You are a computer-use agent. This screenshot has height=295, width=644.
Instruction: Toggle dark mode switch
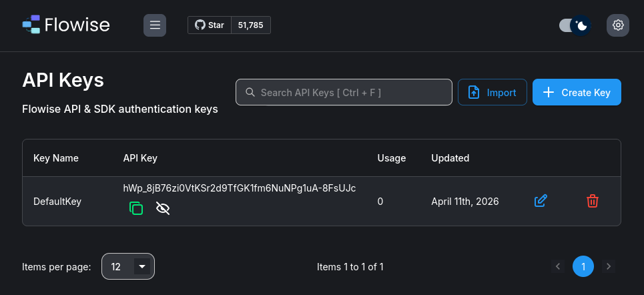click(575, 25)
